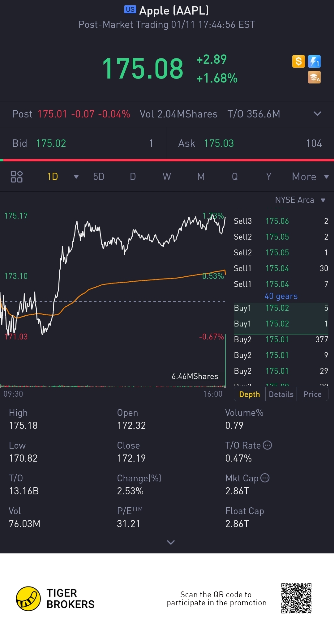The height and width of the screenshot is (644, 334).
Task: Tap the 40 gears link
Action: (281, 296)
